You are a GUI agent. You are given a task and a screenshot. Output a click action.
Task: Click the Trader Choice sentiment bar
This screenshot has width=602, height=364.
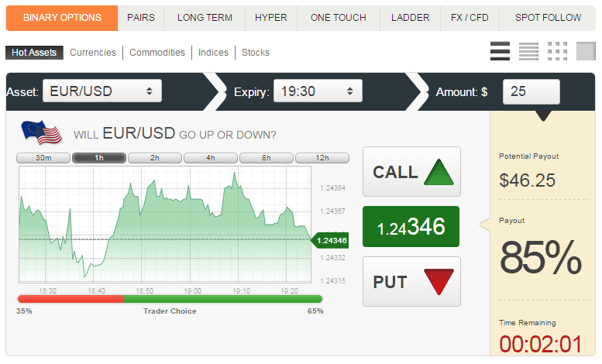(x=170, y=299)
